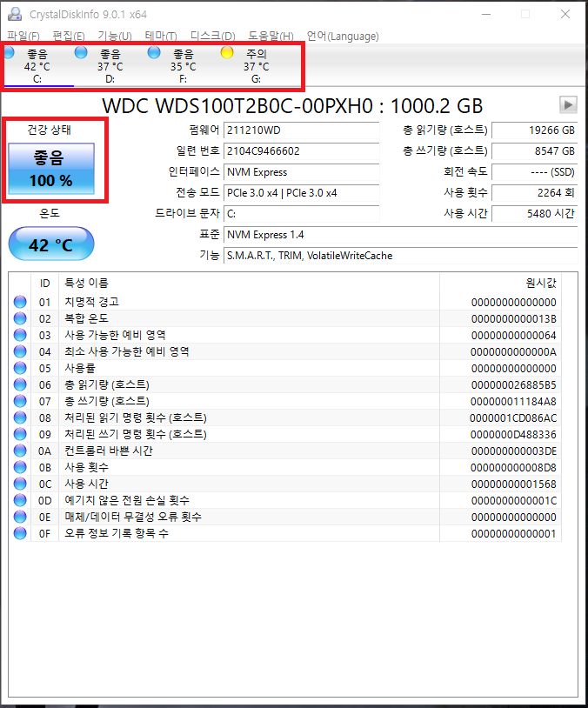Viewport: 588px width, 708px height.
Task: Open the 도움말(H) menu
Action: tap(271, 36)
